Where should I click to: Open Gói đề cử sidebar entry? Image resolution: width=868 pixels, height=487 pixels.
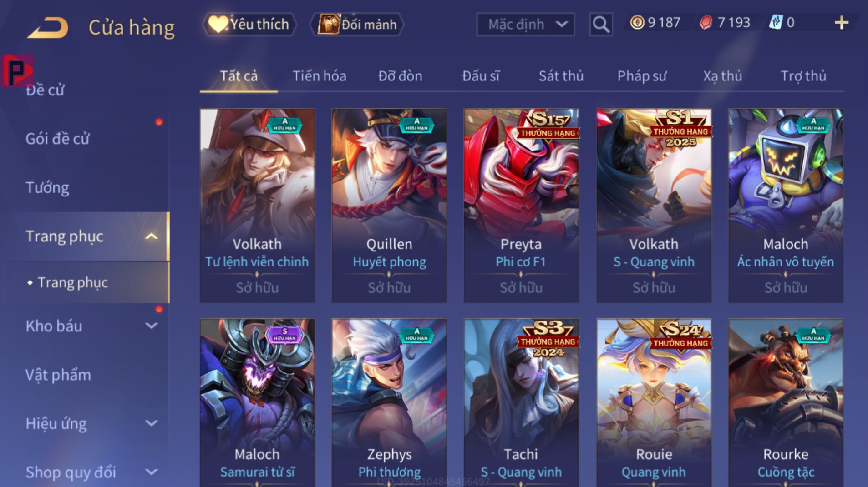(x=57, y=139)
